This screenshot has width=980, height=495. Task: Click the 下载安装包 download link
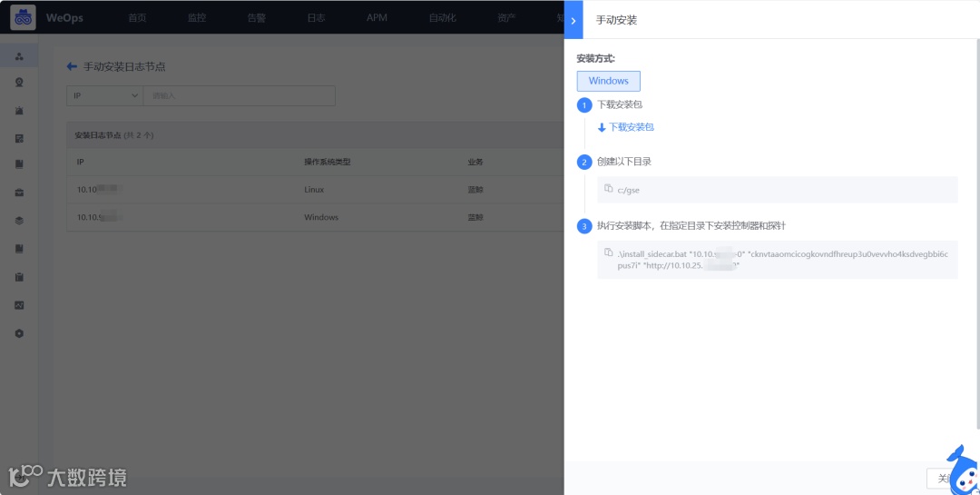tap(632, 127)
